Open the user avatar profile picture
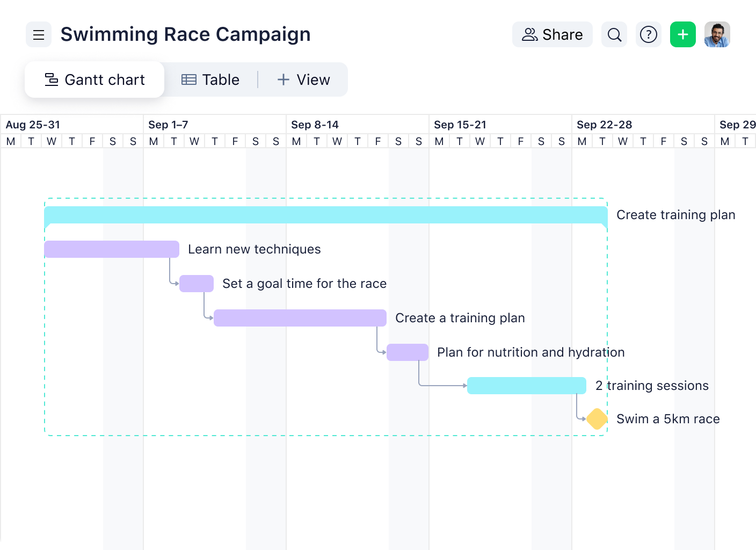This screenshot has width=756, height=550. [x=717, y=34]
